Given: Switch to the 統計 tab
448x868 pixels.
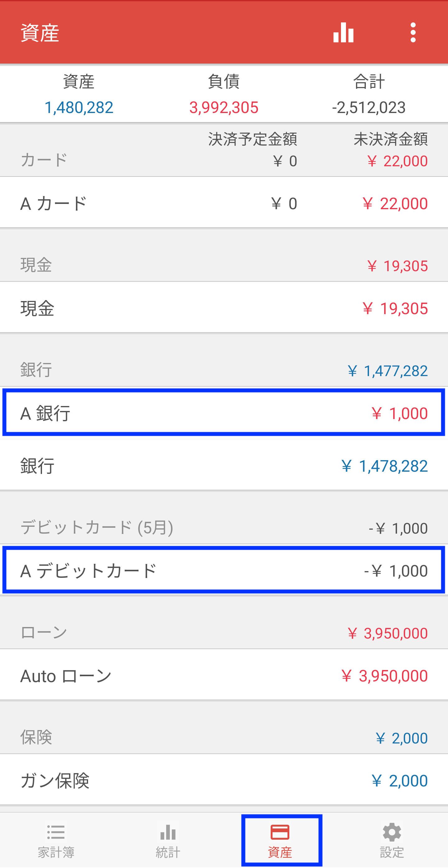Looking at the screenshot, I should click(x=168, y=840).
